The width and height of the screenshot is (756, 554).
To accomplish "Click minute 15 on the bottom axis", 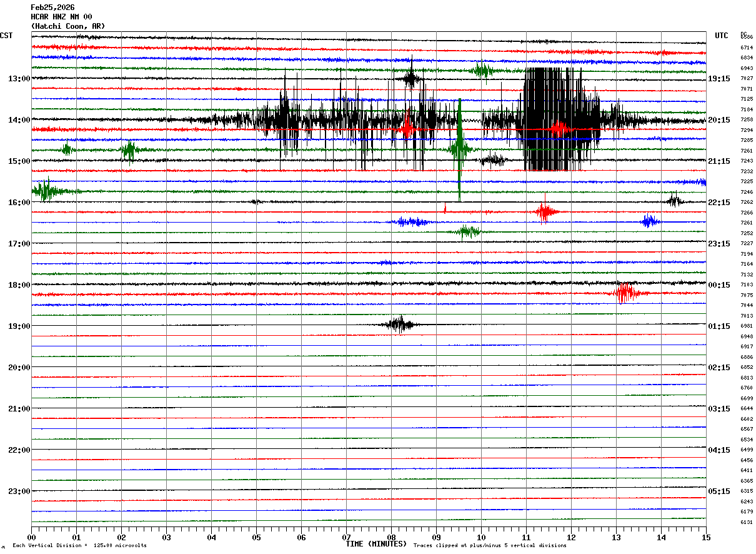I will (705, 537).
